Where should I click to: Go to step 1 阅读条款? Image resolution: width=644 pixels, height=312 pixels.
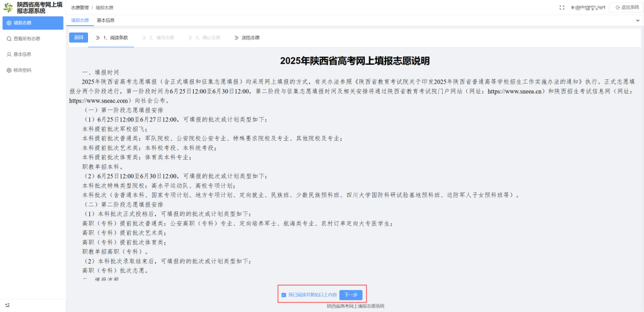[x=115, y=38]
